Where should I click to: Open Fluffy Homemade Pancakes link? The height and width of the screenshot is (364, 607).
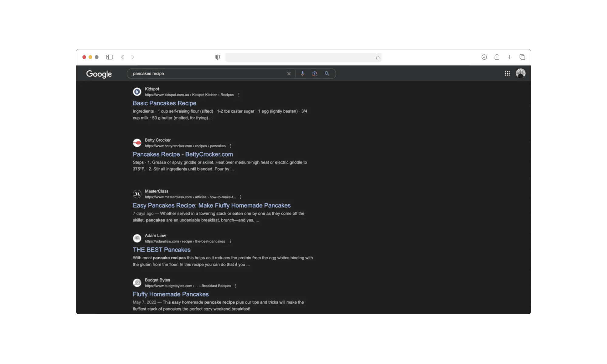(x=171, y=294)
